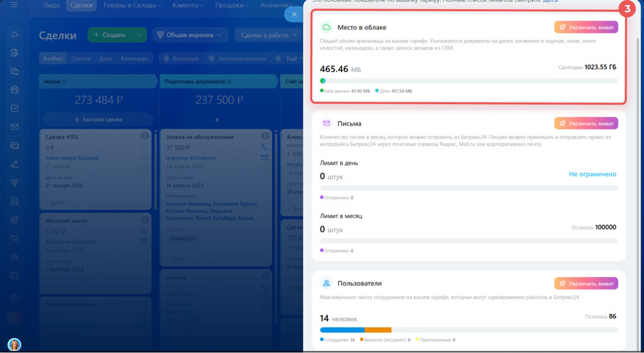Screen dimensions: 644x353
Task: Click the Быстрая сделка add field
Action: (97, 120)
